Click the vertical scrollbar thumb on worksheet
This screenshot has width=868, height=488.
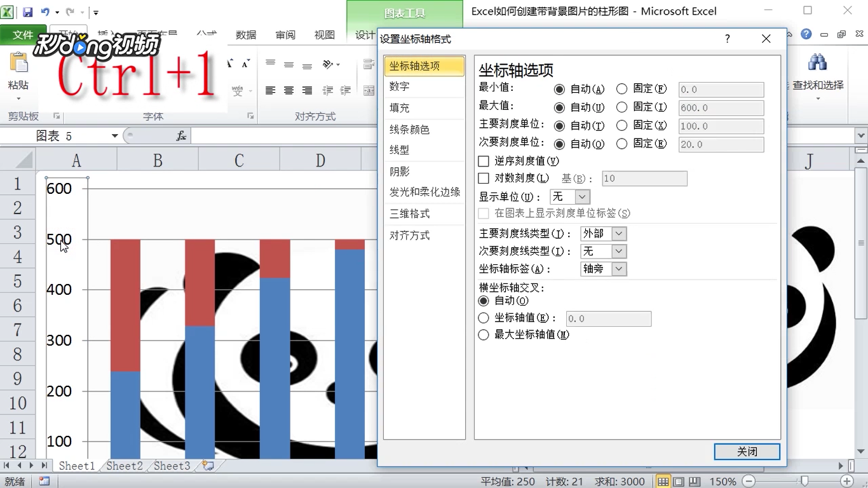coord(861,243)
